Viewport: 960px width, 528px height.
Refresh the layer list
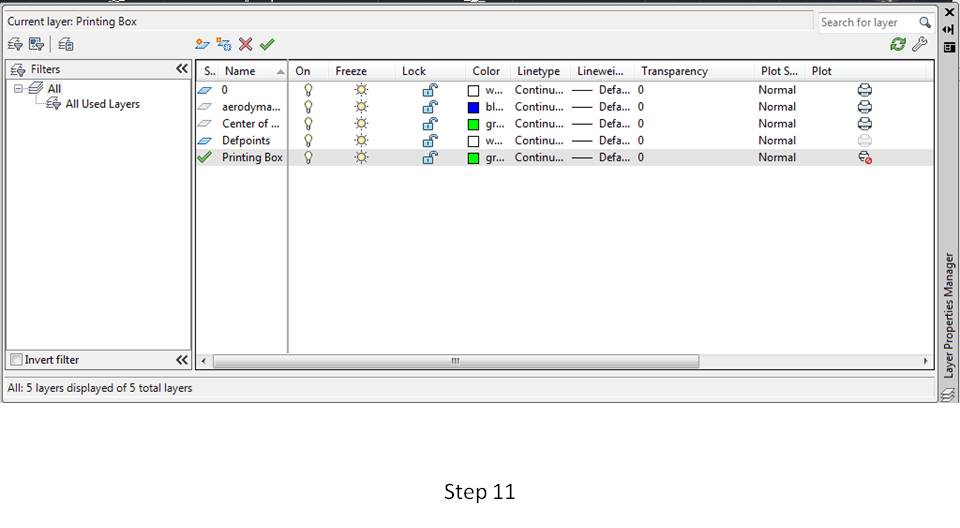(x=898, y=44)
